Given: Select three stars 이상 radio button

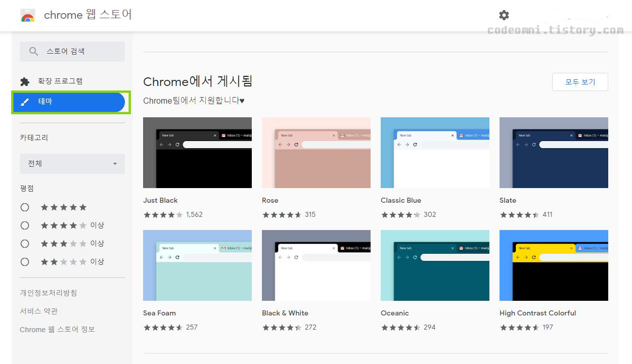Looking at the screenshot, I should click(25, 244).
